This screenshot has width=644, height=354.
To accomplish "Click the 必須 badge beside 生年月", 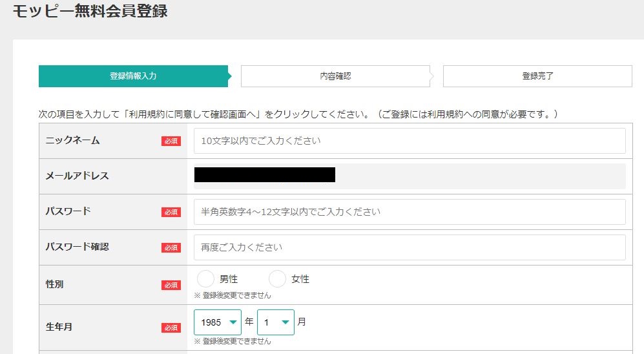I will pos(171,328).
